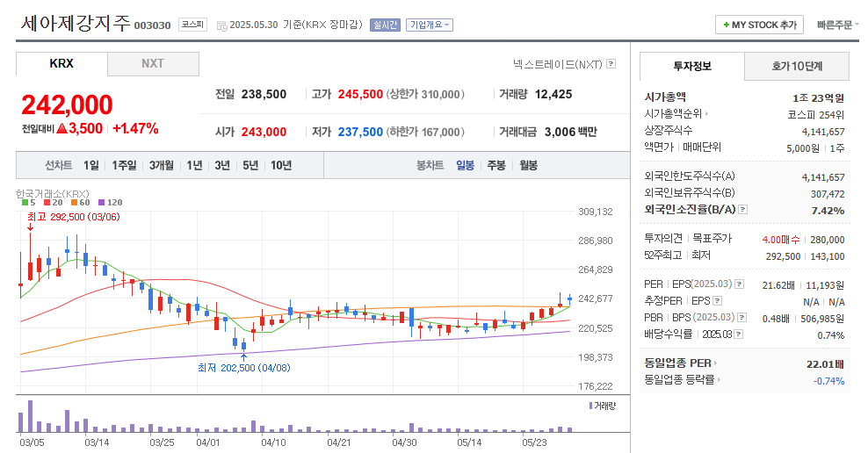Click the plus icon in MY STOCK 추가
868x453 pixels.
click(726, 25)
